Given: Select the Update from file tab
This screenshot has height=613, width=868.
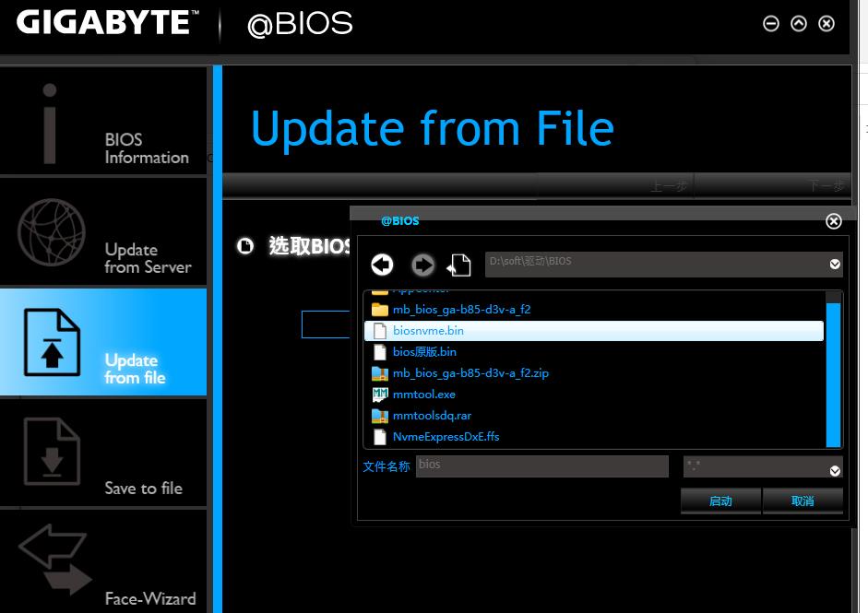Looking at the screenshot, I should click(103, 342).
